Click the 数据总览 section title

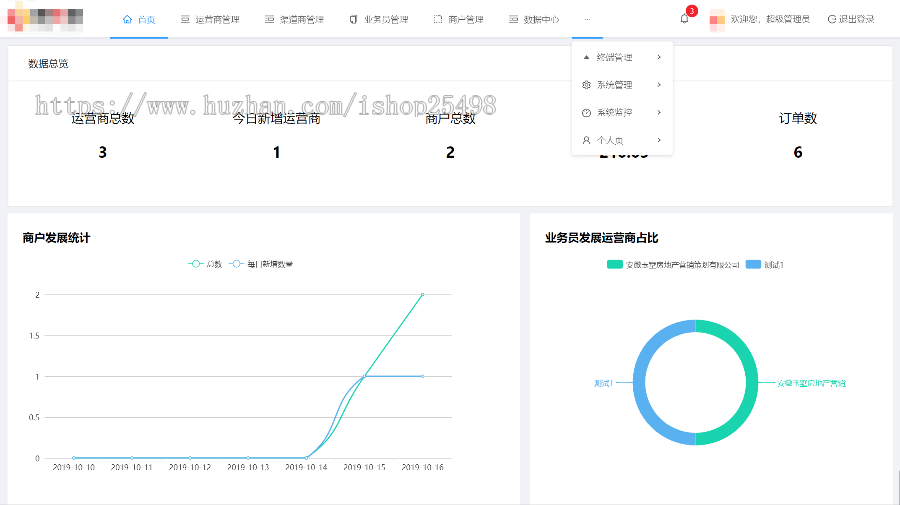[48, 64]
